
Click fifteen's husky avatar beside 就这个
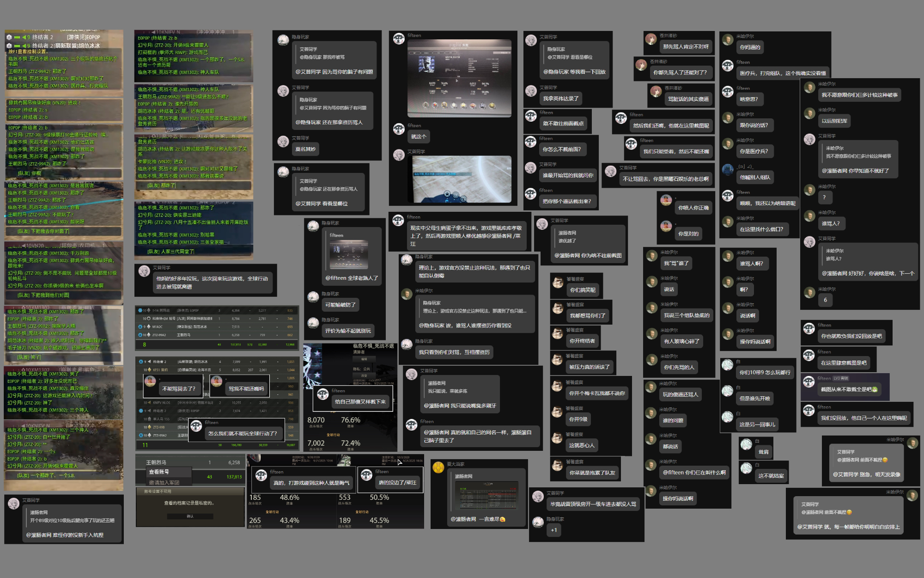(x=399, y=129)
